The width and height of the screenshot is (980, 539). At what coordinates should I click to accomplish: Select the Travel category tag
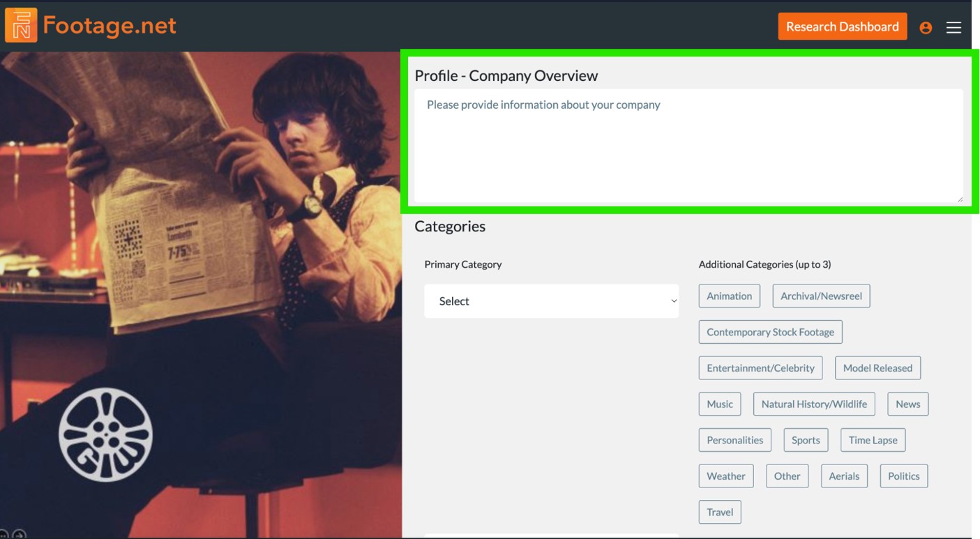720,512
